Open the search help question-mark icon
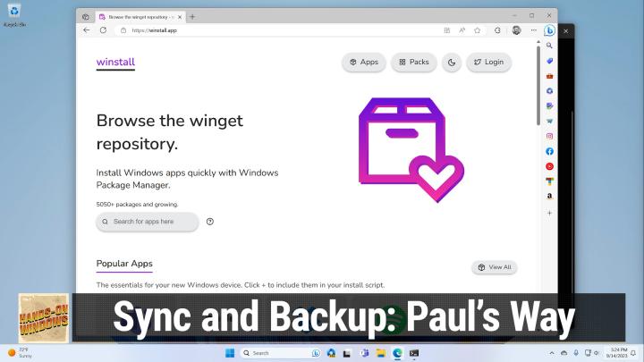Screen dimensions: 644x362 point(210,222)
